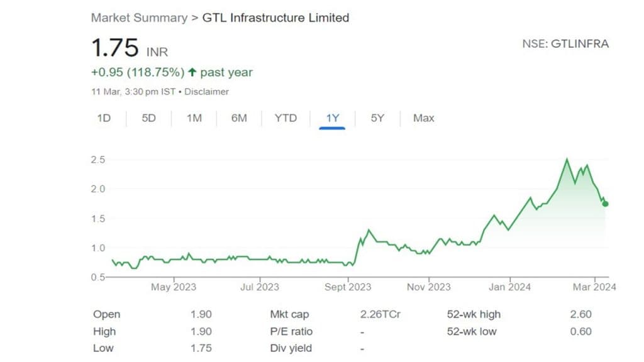Switch to the 5Y chart tab
The height and width of the screenshot is (362, 644).
(x=377, y=118)
